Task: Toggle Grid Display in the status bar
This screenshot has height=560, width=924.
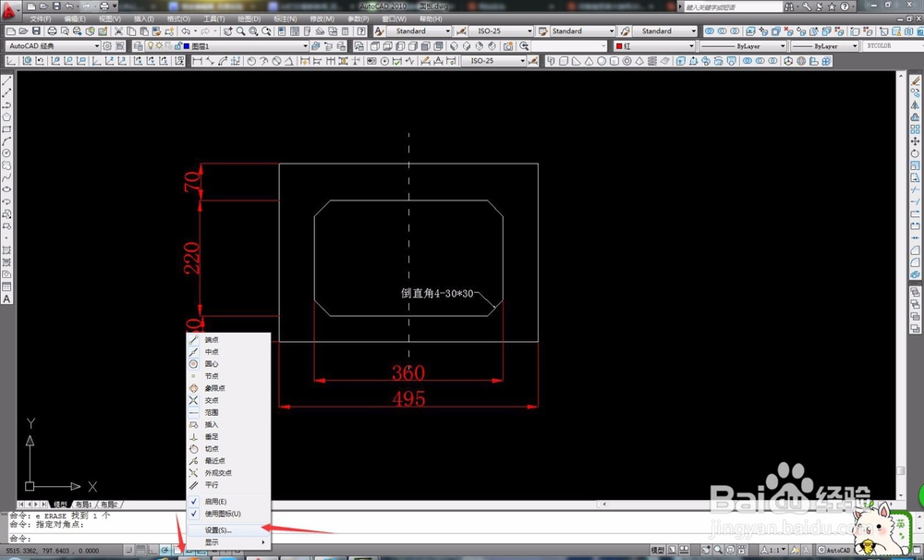Action: pos(140,550)
